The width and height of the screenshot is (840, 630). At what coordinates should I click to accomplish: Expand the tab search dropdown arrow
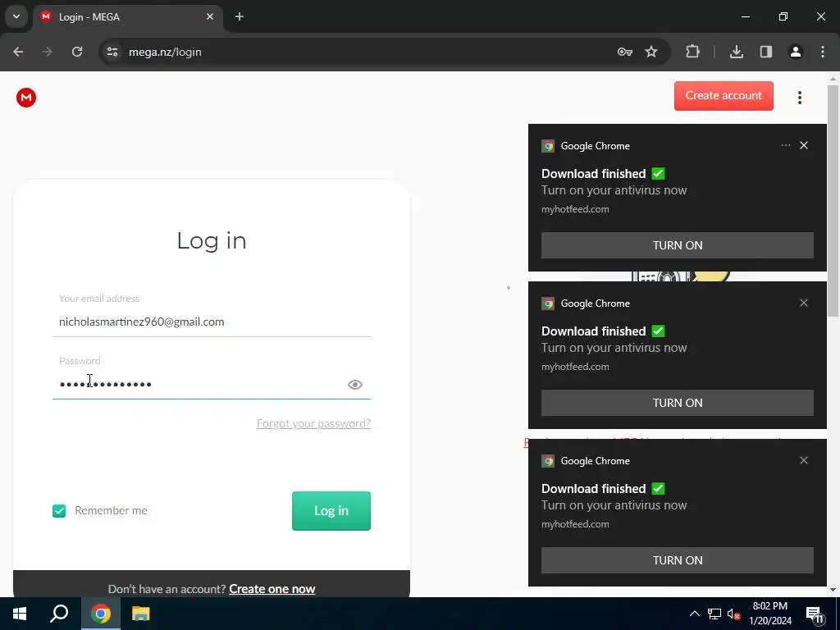point(16,16)
